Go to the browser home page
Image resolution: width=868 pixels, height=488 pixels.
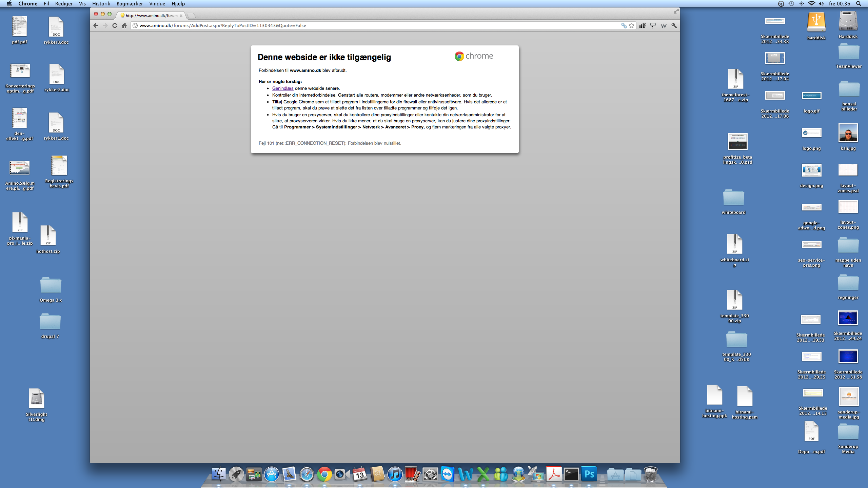[124, 25]
